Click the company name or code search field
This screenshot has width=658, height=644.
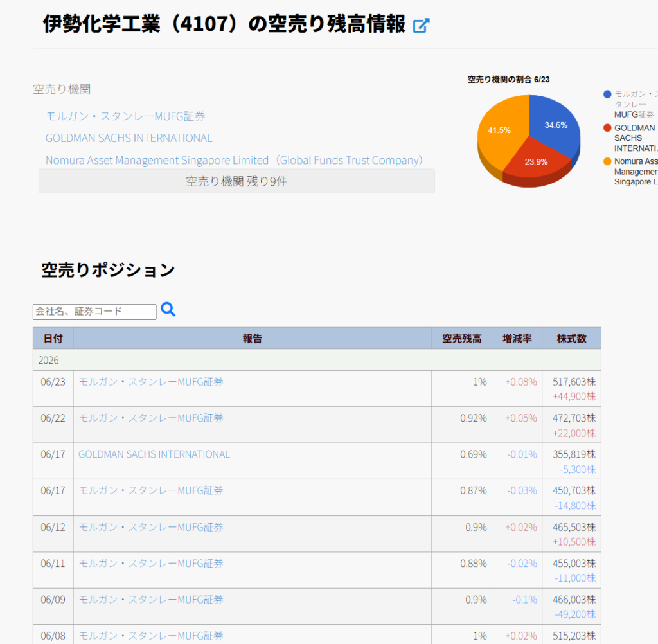tap(94, 312)
